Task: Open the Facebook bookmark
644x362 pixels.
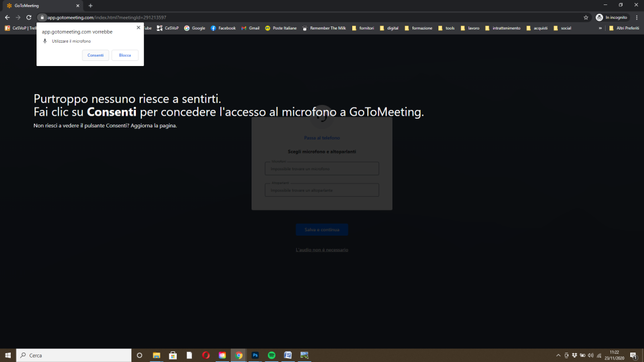Action: click(223, 28)
